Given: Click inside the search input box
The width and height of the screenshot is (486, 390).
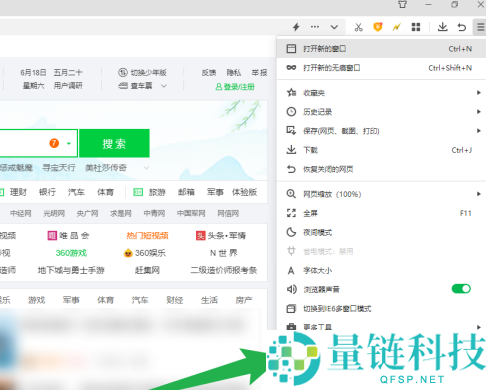Looking at the screenshot, I should (23, 143).
